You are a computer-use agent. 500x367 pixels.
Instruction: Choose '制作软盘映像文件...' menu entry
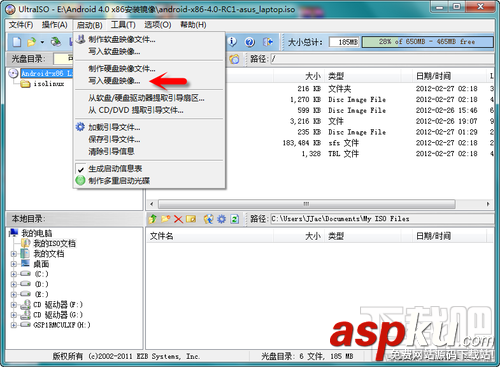149,39
